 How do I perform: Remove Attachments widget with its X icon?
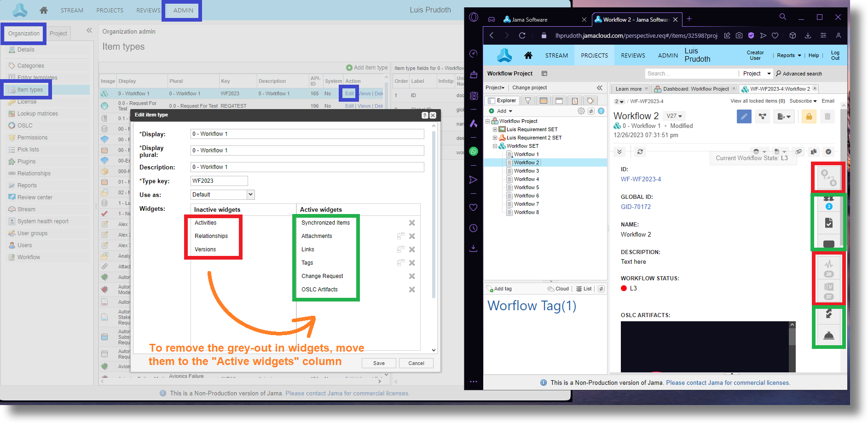point(412,236)
